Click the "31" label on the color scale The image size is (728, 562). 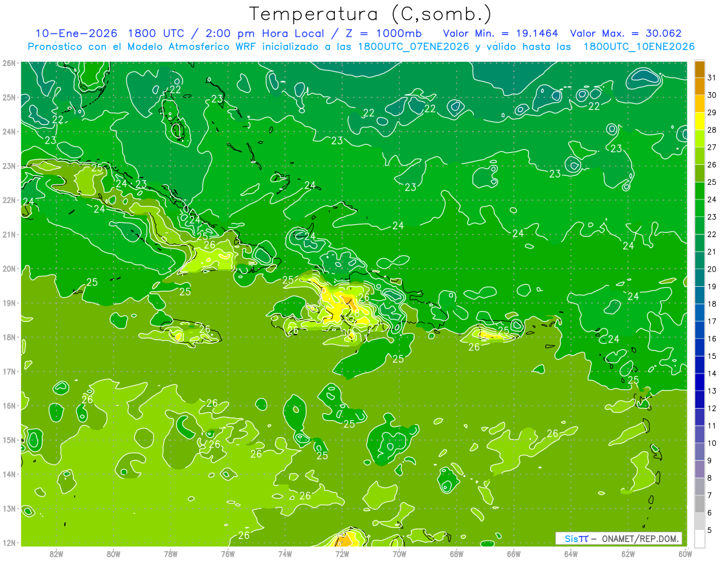tap(712, 78)
